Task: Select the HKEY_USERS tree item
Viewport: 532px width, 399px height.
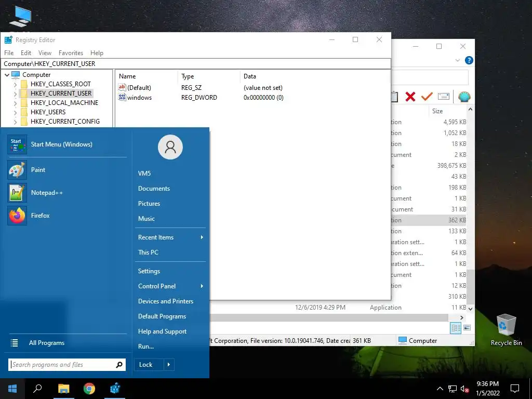Action: point(48,112)
